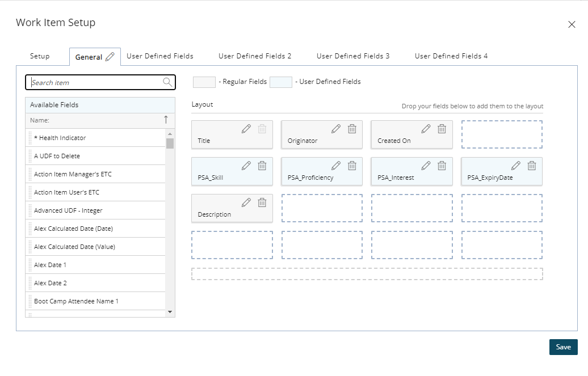Open User Defined Fields 3 tab
588x376 pixels.
pos(353,56)
